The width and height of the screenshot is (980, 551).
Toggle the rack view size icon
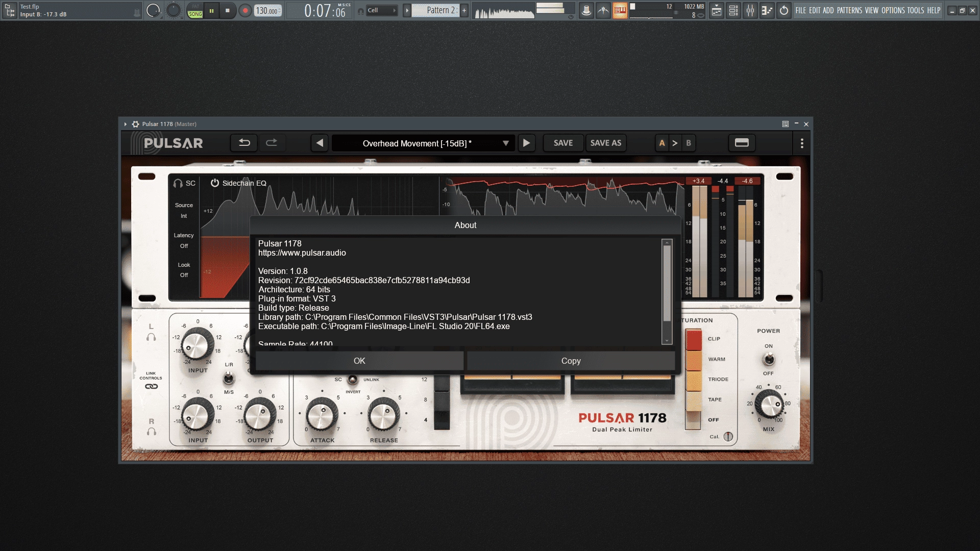point(742,143)
